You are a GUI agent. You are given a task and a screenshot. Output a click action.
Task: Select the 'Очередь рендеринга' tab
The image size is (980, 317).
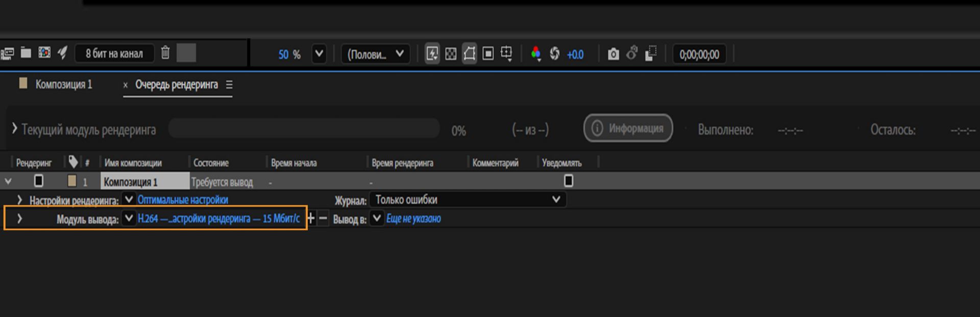click(177, 85)
